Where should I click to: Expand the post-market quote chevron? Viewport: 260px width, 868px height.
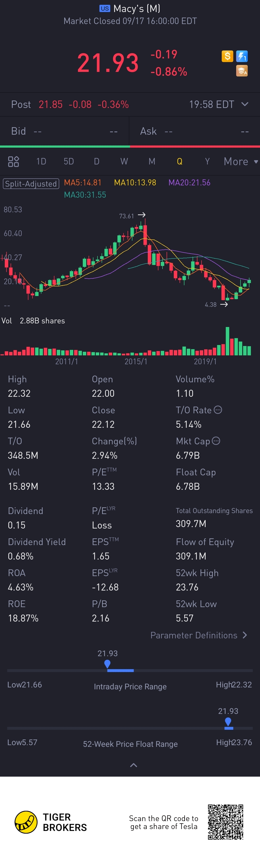[x=245, y=104]
